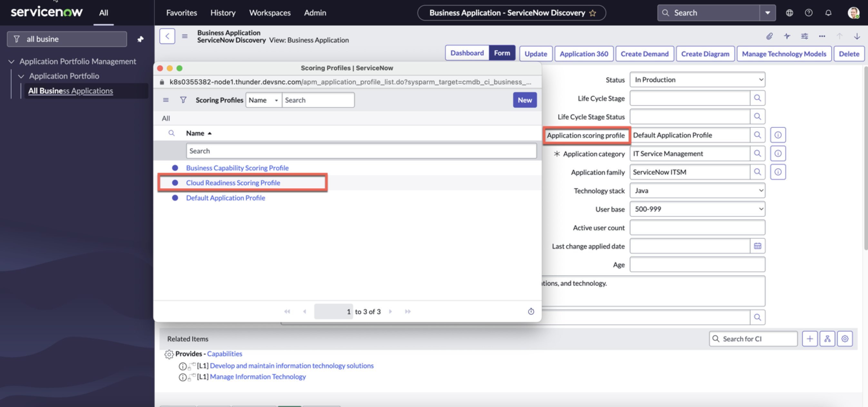Image resolution: width=868 pixels, height=407 pixels.
Task: Open the help question mark icon
Action: pyautogui.click(x=808, y=13)
